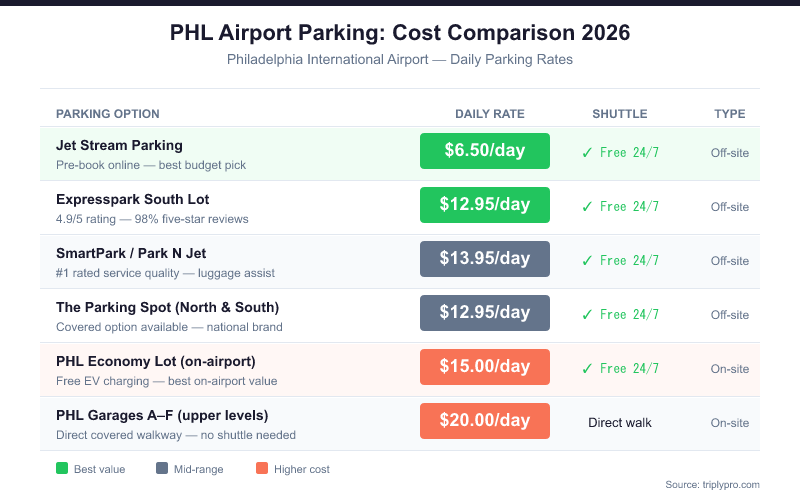Click the shuttle checkmark for Jet Stream Parking

point(587,153)
